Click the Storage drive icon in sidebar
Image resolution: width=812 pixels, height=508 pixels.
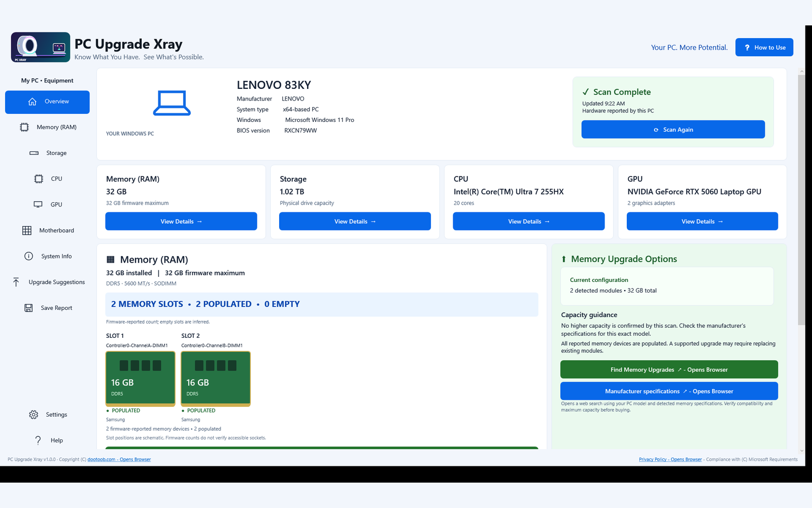(34, 153)
